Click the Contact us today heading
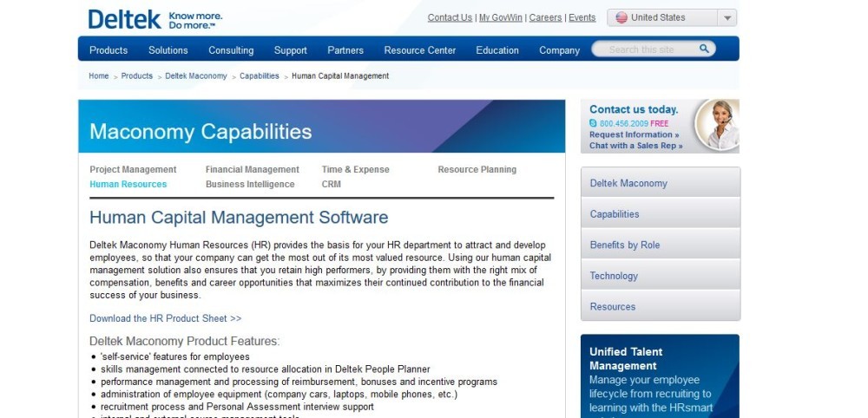The width and height of the screenshot is (868, 418). (x=634, y=109)
